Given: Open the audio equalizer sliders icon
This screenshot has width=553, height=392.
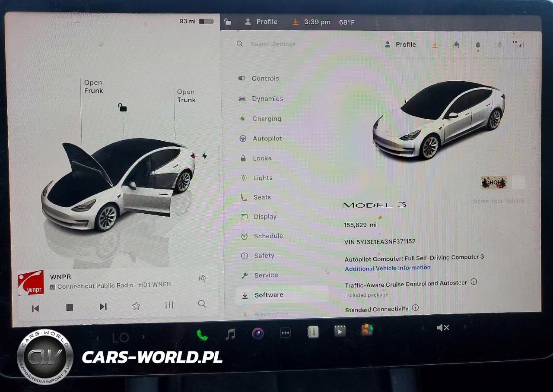Looking at the screenshot, I should [169, 305].
